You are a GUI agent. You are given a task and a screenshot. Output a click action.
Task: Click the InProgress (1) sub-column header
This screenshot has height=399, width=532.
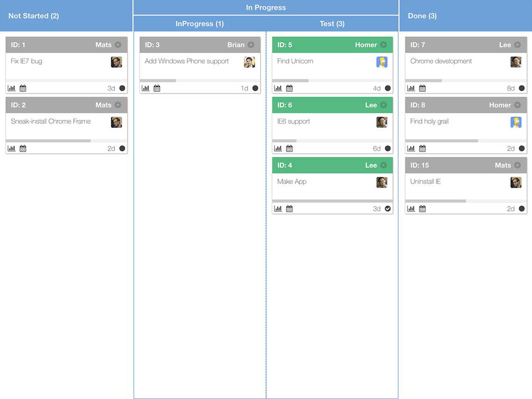point(200,24)
